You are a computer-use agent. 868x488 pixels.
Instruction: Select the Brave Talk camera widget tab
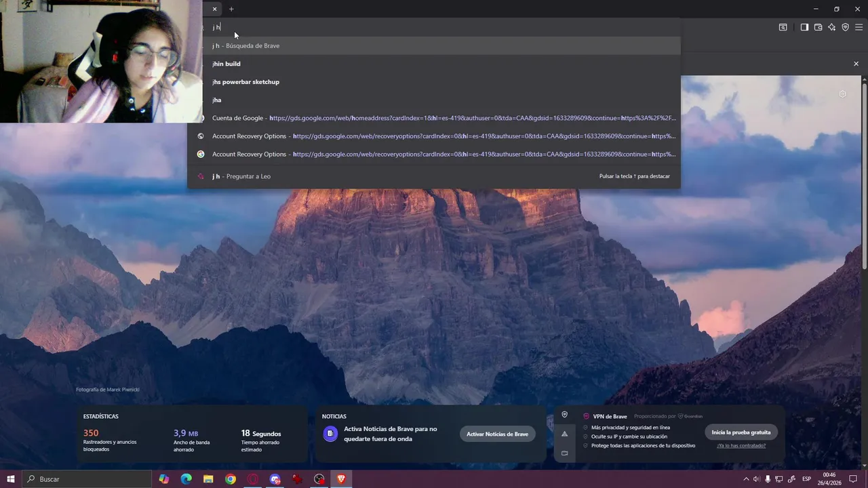tap(564, 453)
